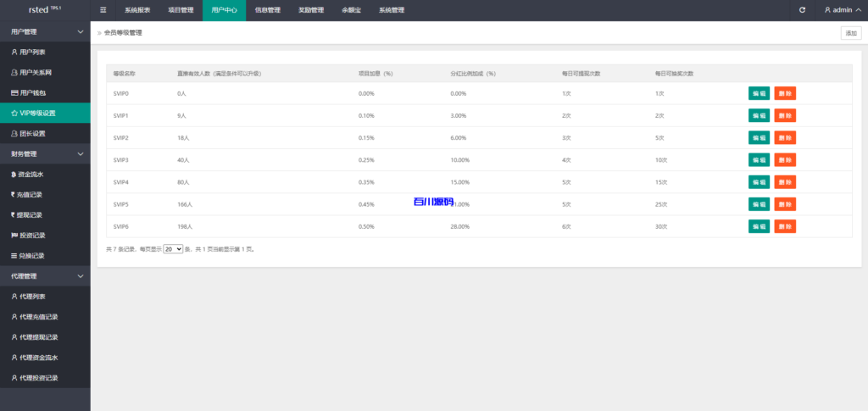Click 删除 for the SVIP1 row
The width and height of the screenshot is (868, 411).
click(785, 115)
